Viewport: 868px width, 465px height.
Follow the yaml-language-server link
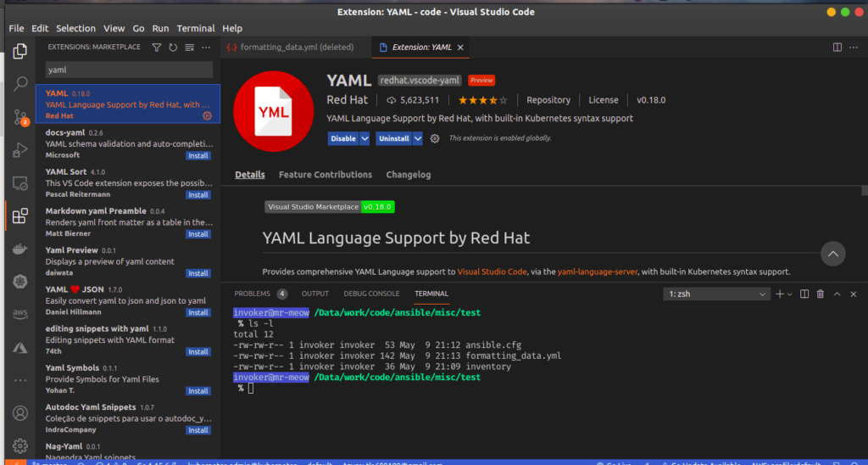[598, 272]
